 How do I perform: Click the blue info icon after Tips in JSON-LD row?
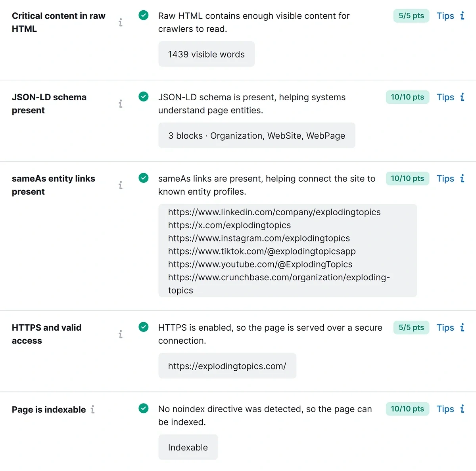pyautogui.click(x=462, y=97)
